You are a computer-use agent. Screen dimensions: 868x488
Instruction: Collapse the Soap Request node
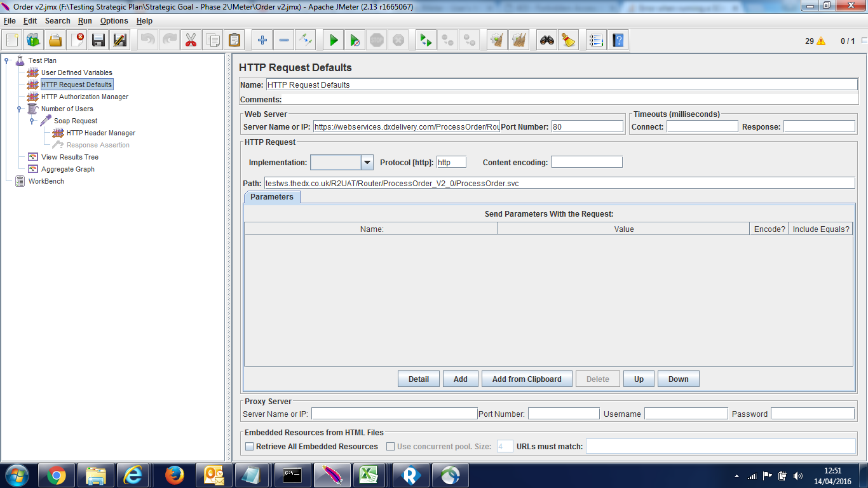click(32, 121)
